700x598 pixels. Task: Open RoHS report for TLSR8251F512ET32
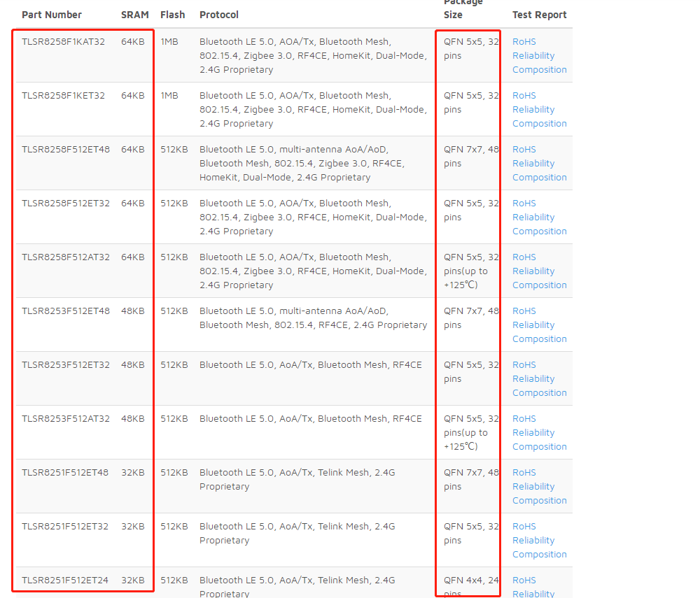click(524, 527)
